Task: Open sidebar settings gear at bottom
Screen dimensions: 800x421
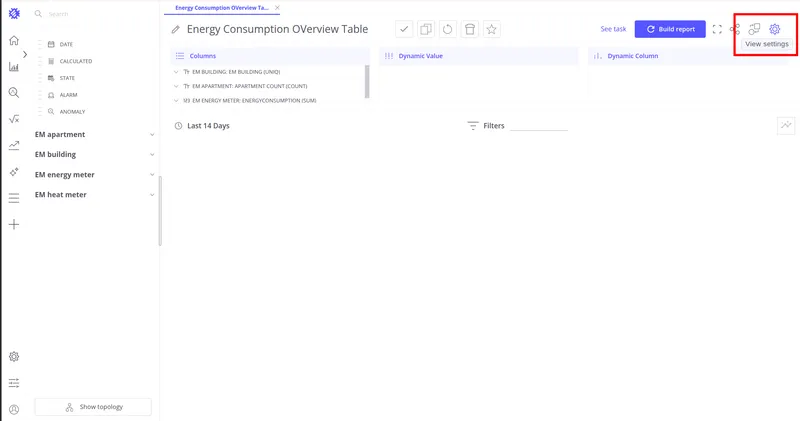Action: 14,357
